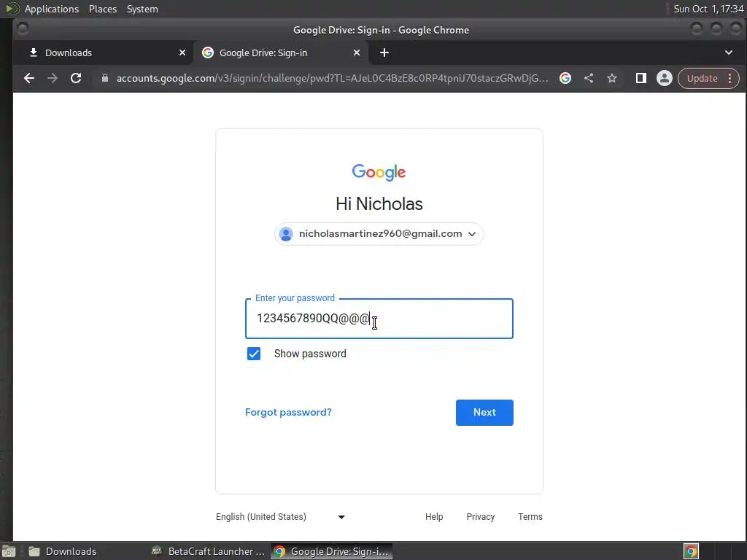747x560 pixels.
Task: Open the Google icon in the address bar
Action: [565, 78]
